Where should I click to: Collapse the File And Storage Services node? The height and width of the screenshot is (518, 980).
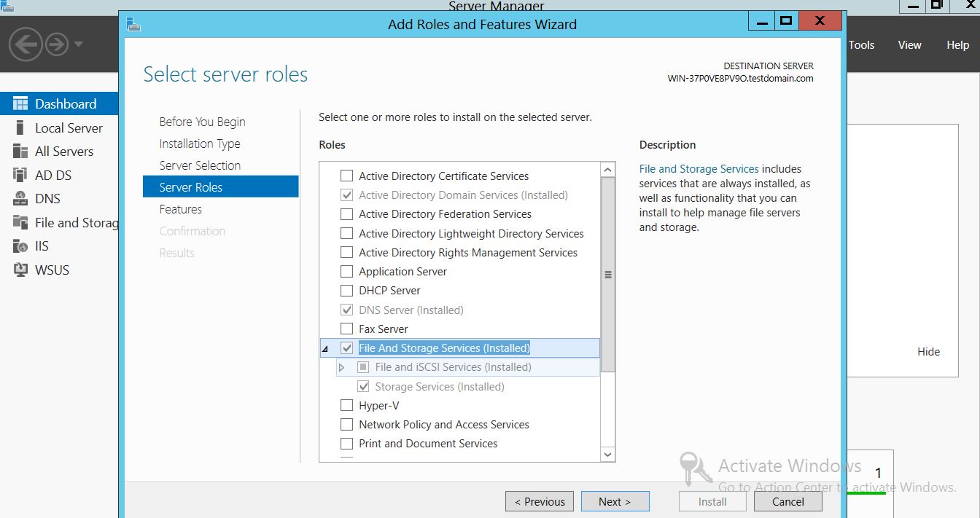(325, 349)
